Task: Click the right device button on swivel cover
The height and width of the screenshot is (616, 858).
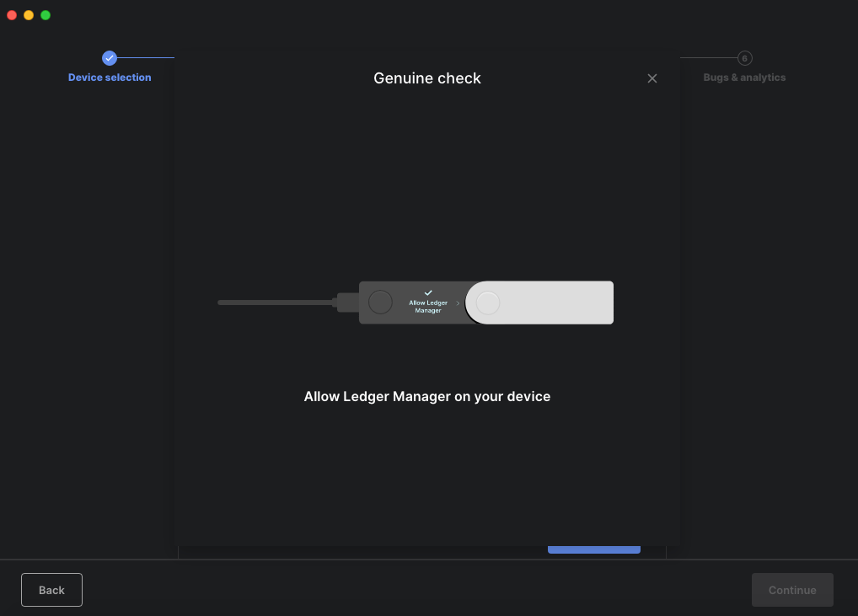Action: coord(487,303)
